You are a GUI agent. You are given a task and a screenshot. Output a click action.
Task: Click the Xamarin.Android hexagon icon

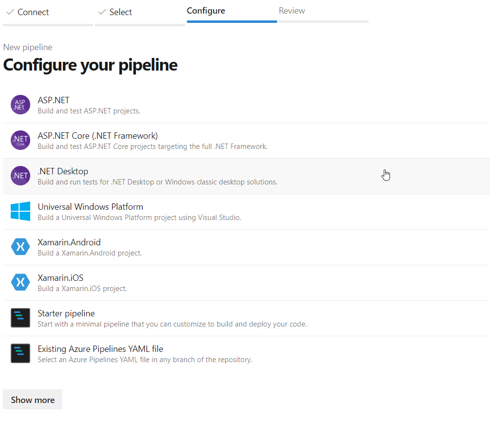20,247
